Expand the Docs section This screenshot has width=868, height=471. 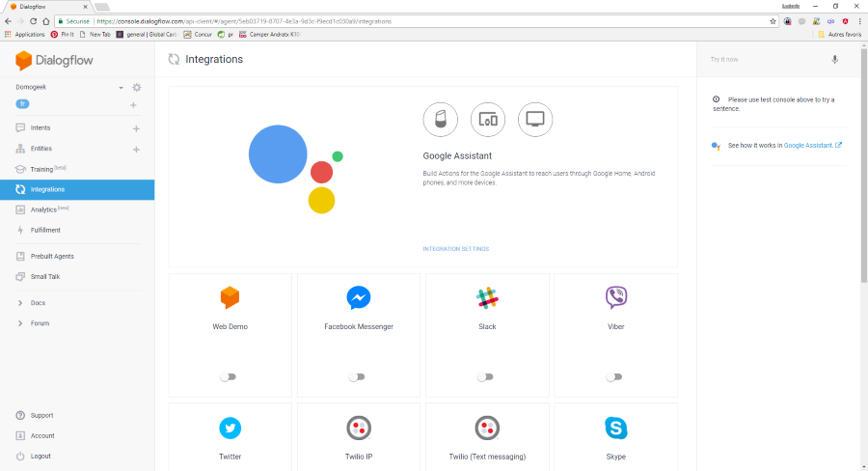(20, 303)
